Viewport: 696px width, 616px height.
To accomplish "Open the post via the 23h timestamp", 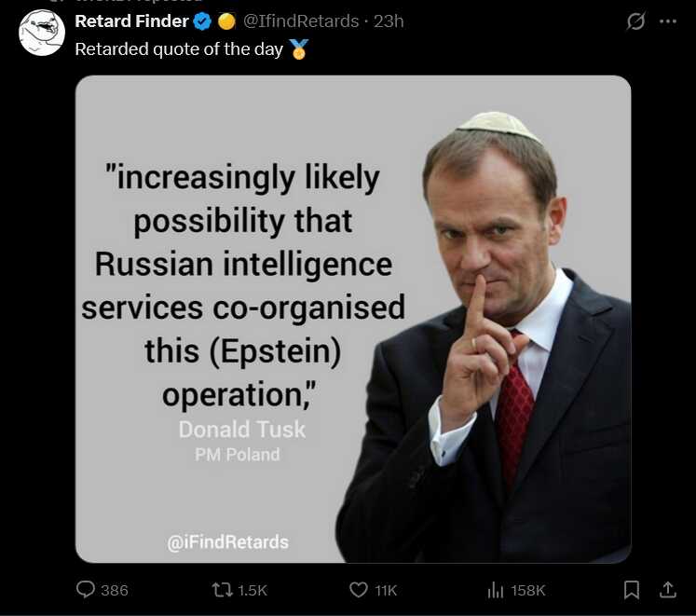I will [389, 21].
